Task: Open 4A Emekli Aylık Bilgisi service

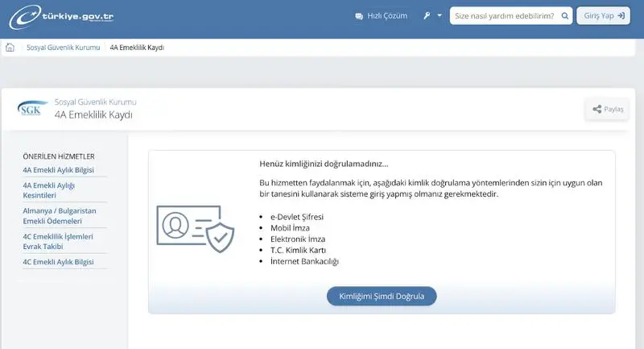Action: [x=58, y=170]
